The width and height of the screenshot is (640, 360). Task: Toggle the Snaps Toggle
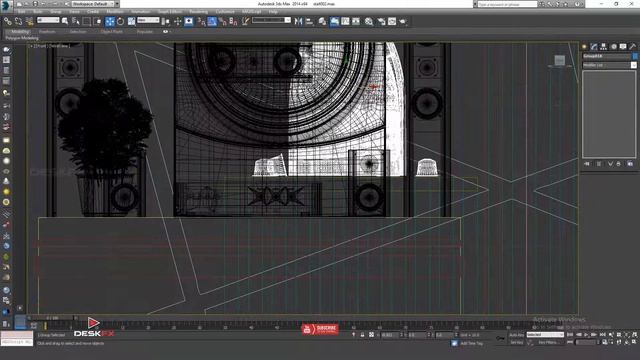(201, 21)
